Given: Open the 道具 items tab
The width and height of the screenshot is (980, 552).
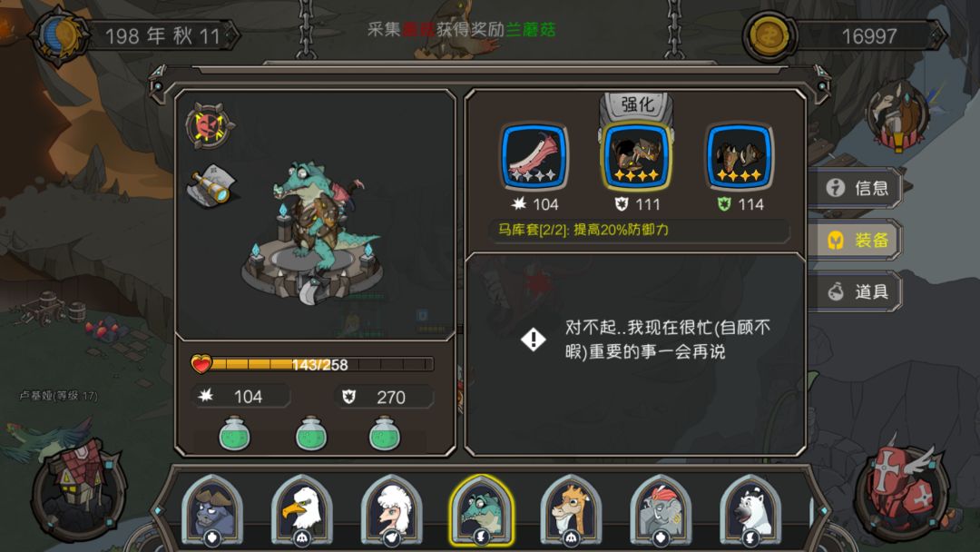Looking at the screenshot, I should (857, 291).
